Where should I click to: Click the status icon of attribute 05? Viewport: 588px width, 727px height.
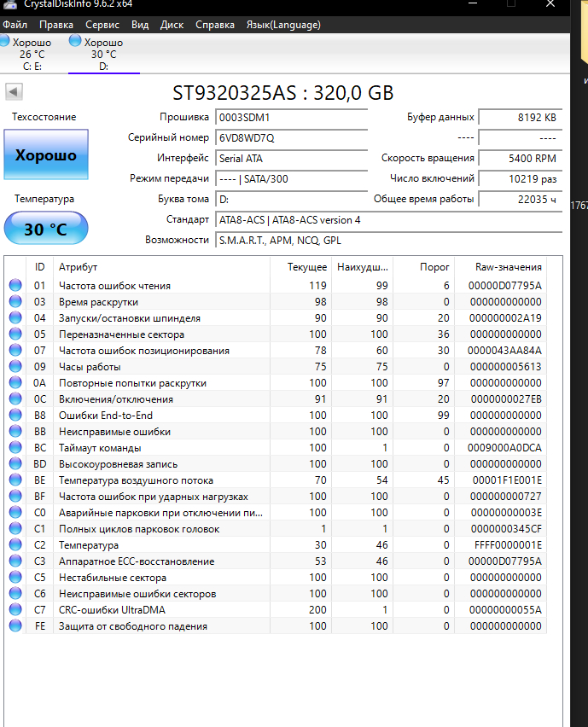coord(15,334)
